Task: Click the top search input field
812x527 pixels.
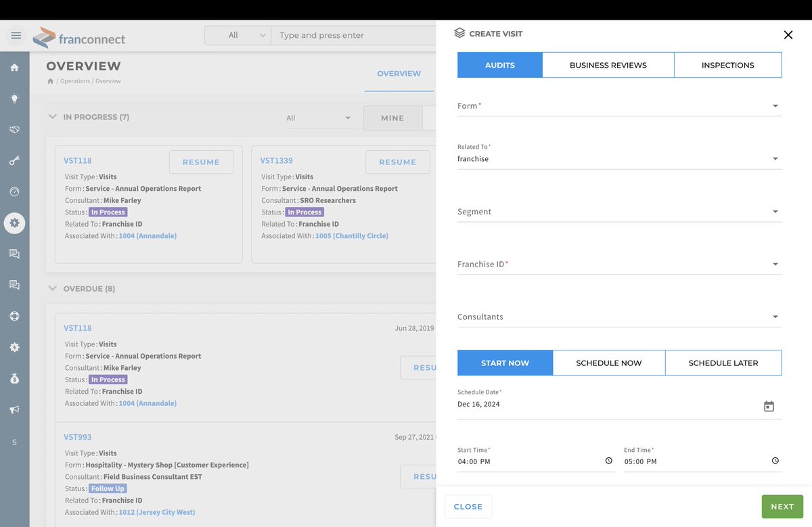Action: 353,35
